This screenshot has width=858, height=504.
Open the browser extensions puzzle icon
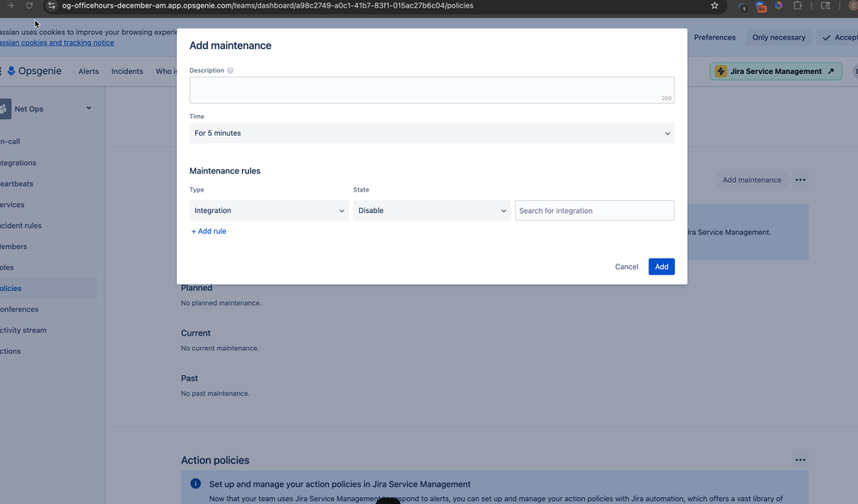click(797, 5)
